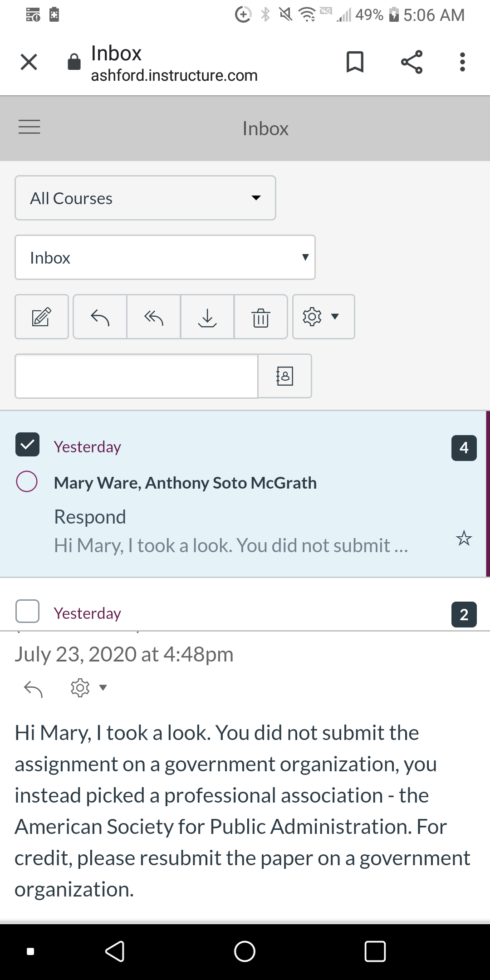Expand the All Courses dropdown
This screenshot has height=980, width=490.
(x=145, y=198)
